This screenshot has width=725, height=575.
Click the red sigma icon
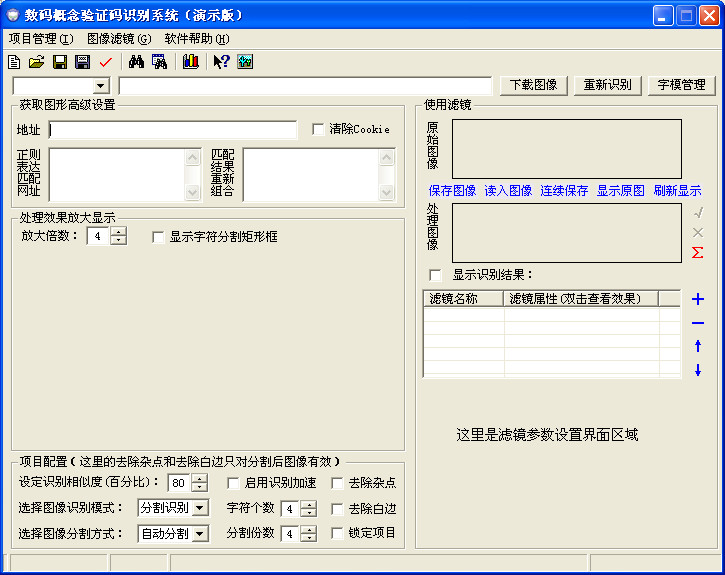pos(698,252)
